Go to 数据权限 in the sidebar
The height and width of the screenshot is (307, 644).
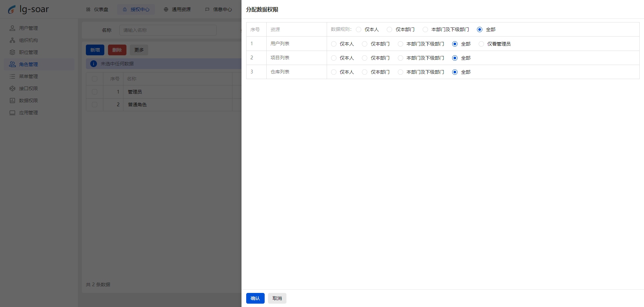pyautogui.click(x=39, y=101)
